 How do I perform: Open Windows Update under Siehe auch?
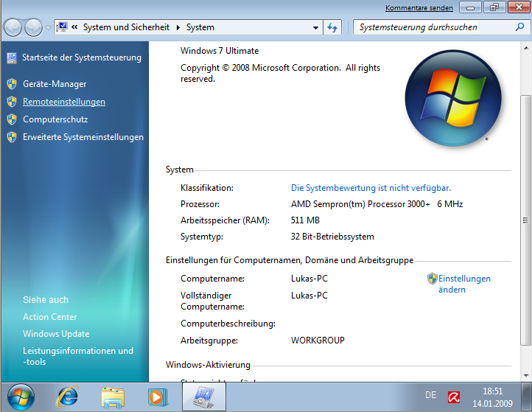[56, 335]
